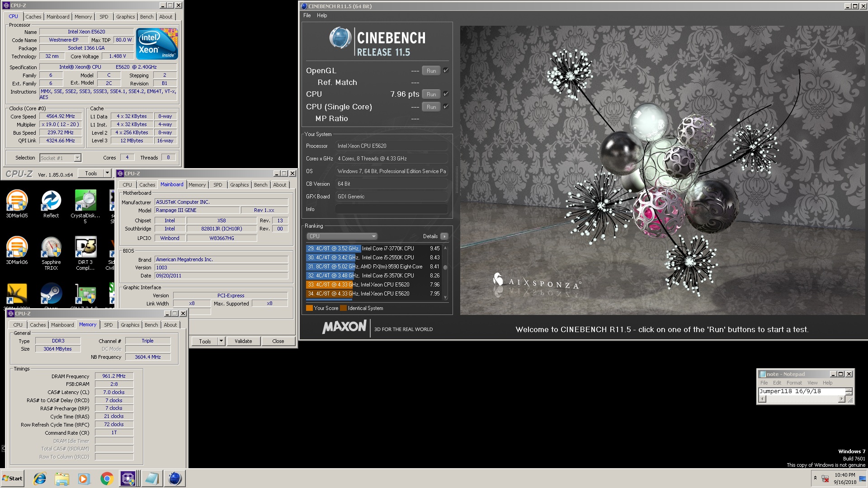Open the 3DMark06 desktop shortcut
868x488 pixels.
coord(17,250)
